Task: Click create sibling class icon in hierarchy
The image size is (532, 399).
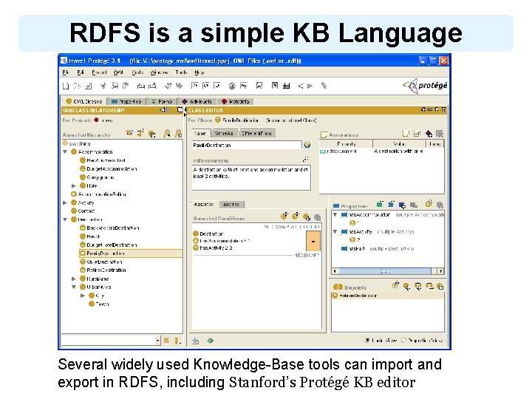Action: pos(140,133)
